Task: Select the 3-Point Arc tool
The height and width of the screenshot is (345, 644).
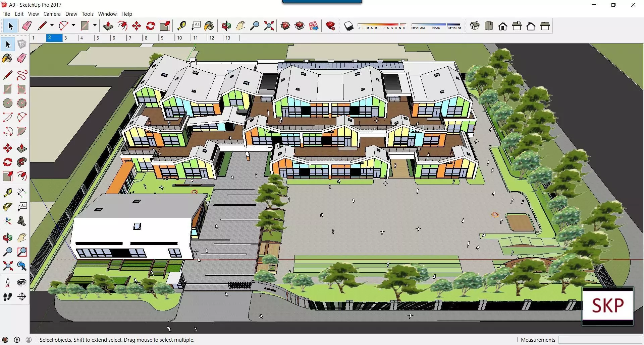Action: tap(8, 131)
